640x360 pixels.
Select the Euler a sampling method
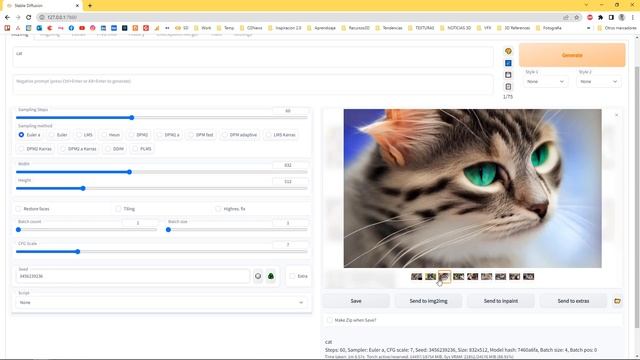[x=29, y=135]
